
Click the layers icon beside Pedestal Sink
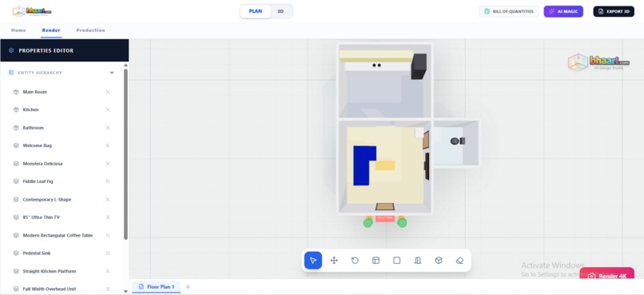pos(16,253)
